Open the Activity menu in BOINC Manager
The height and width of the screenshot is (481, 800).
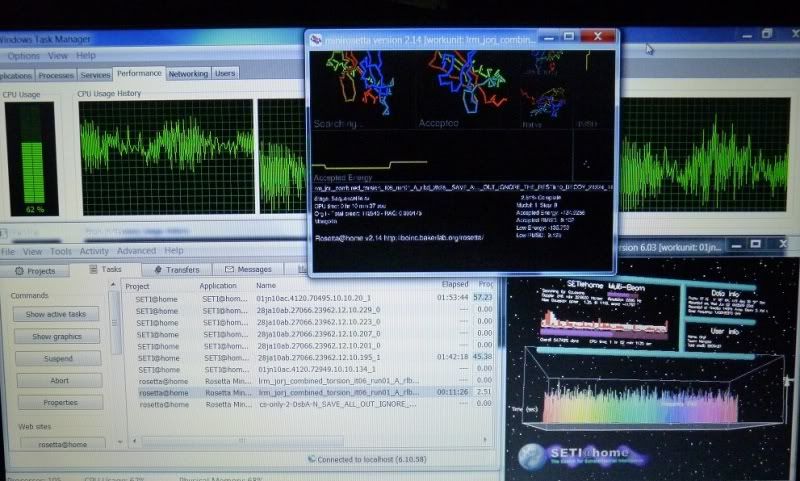(x=94, y=251)
